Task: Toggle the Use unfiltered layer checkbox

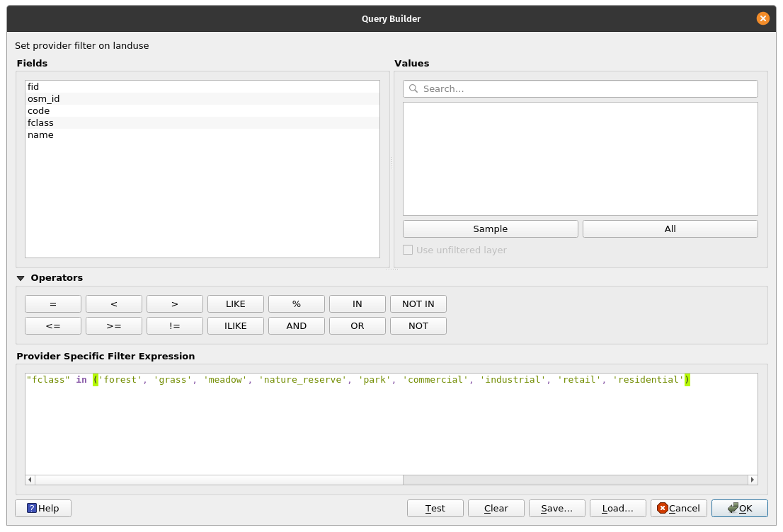Action: click(408, 250)
